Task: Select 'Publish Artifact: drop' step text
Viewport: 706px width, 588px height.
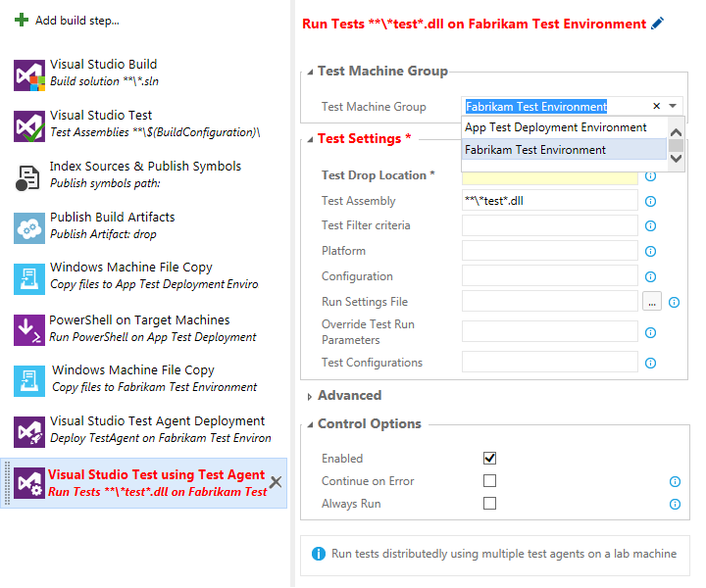Action: coord(103,234)
